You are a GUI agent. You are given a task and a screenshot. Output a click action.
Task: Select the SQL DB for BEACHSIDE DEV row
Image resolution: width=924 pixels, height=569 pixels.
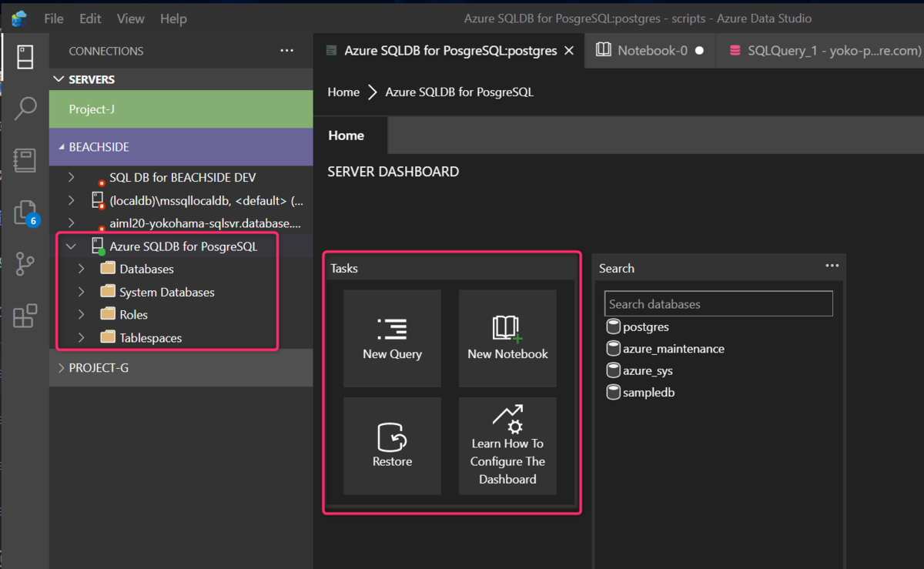tap(181, 177)
